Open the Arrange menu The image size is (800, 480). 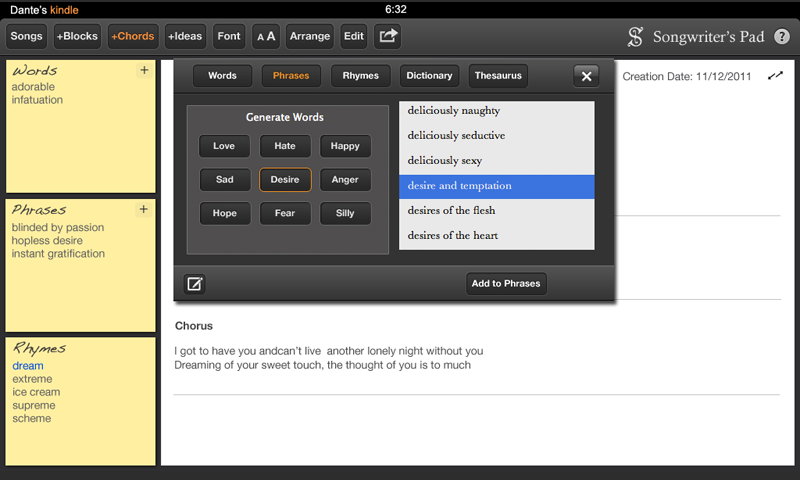(x=310, y=37)
